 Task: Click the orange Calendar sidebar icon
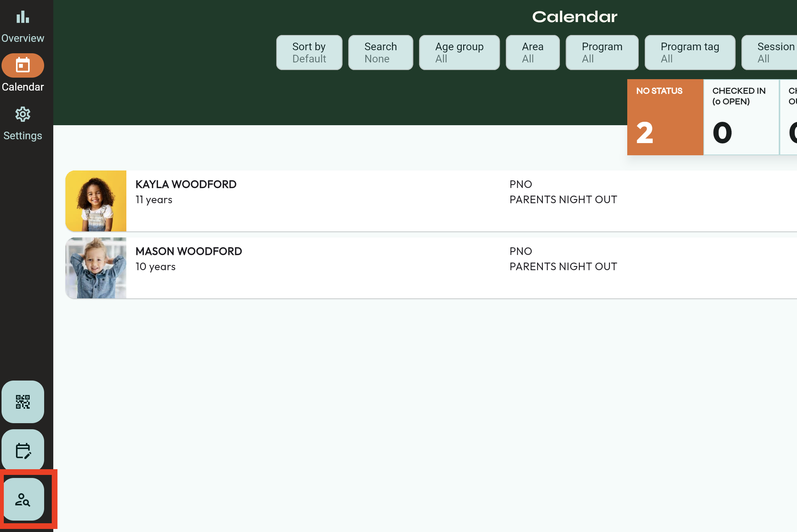[x=23, y=65]
